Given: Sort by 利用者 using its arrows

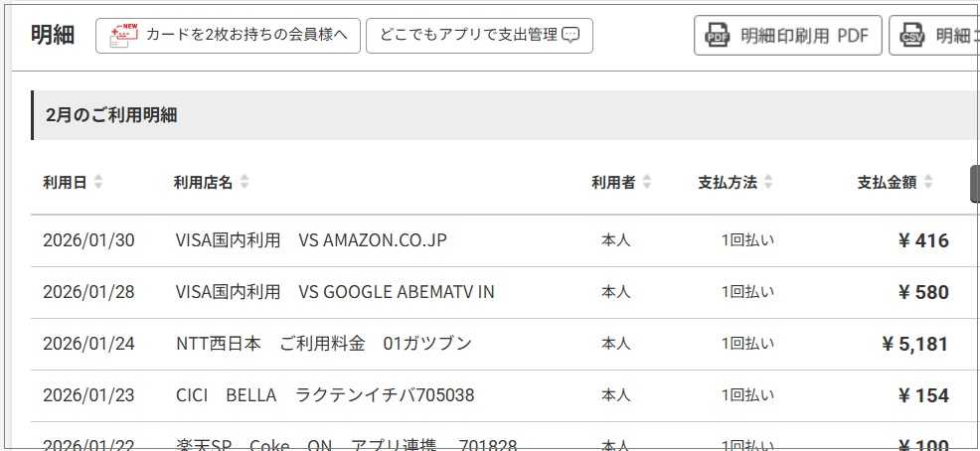Looking at the screenshot, I should [647, 183].
